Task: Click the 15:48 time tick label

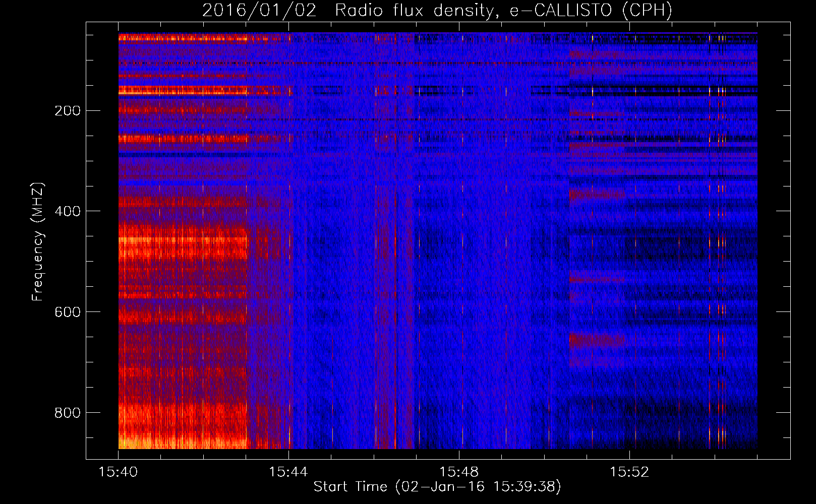Action: coord(459,472)
